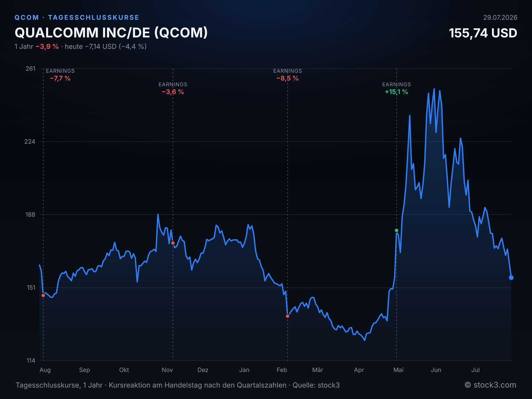Select the "Mär" month label
The width and height of the screenshot is (532, 399).
point(318,370)
